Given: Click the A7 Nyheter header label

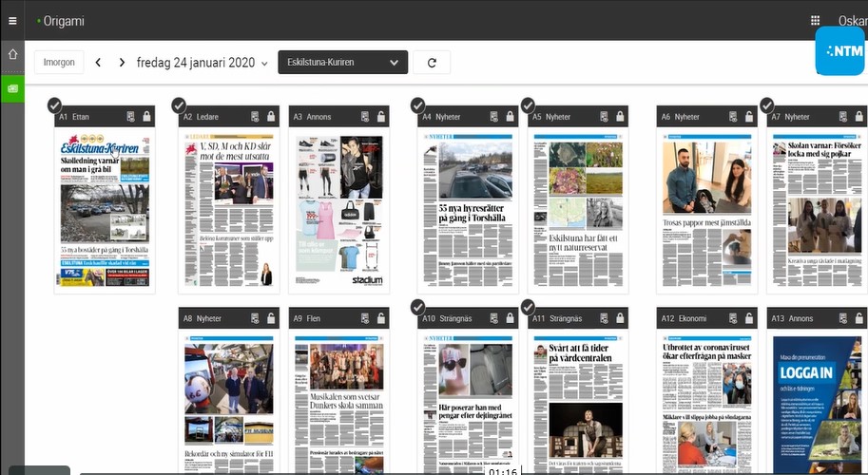Looking at the screenshot, I should [790, 117].
